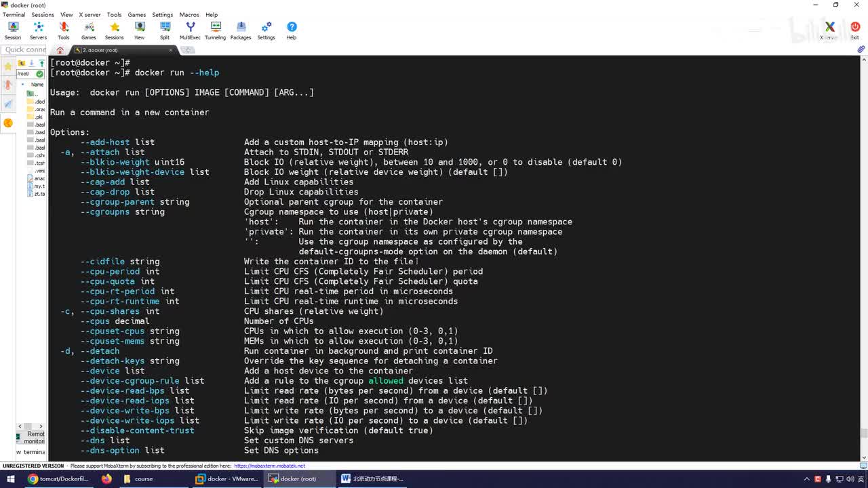The image size is (868, 488).
Task: Click the Remote monitoring button
Action: coord(31,437)
